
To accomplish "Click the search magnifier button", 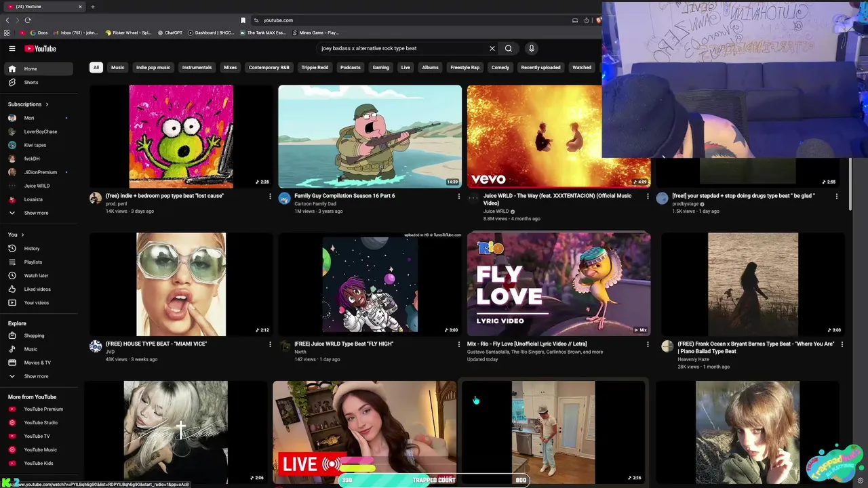I will tap(509, 48).
